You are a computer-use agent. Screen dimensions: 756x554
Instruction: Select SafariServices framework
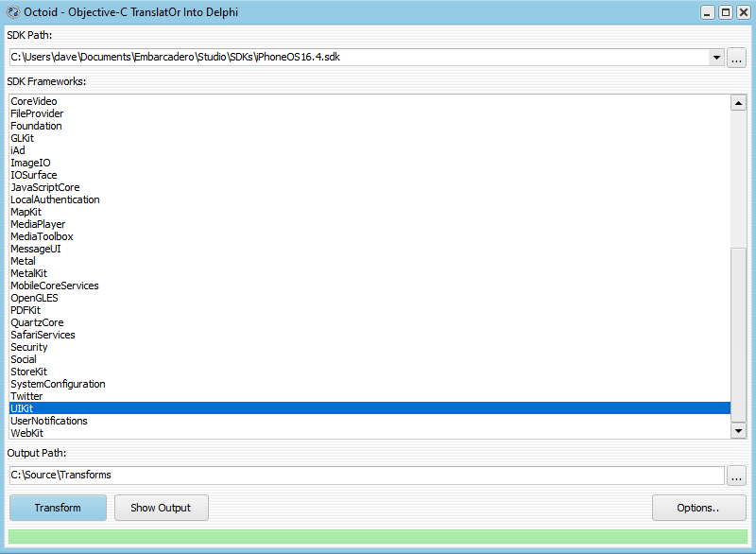369,335
